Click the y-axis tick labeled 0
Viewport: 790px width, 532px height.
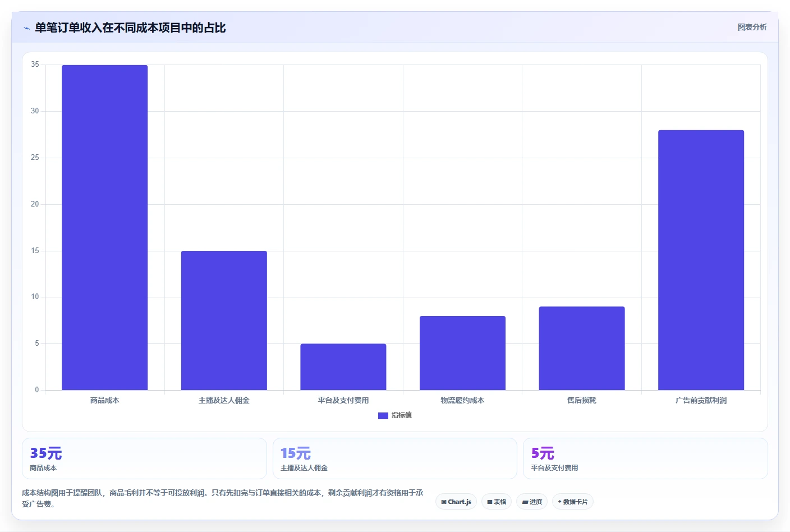click(37, 390)
